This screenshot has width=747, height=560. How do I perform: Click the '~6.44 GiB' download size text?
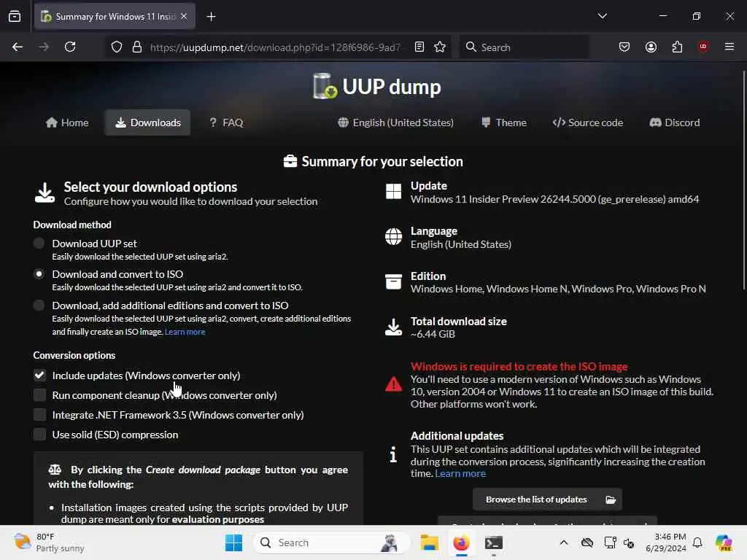click(x=433, y=334)
